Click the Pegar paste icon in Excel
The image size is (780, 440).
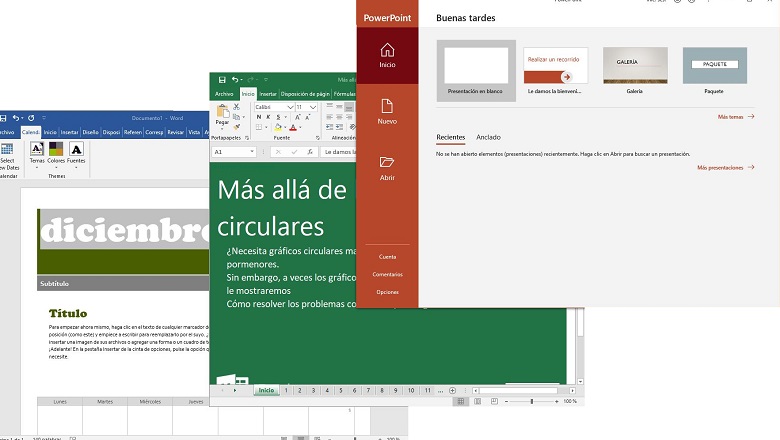[x=222, y=111]
